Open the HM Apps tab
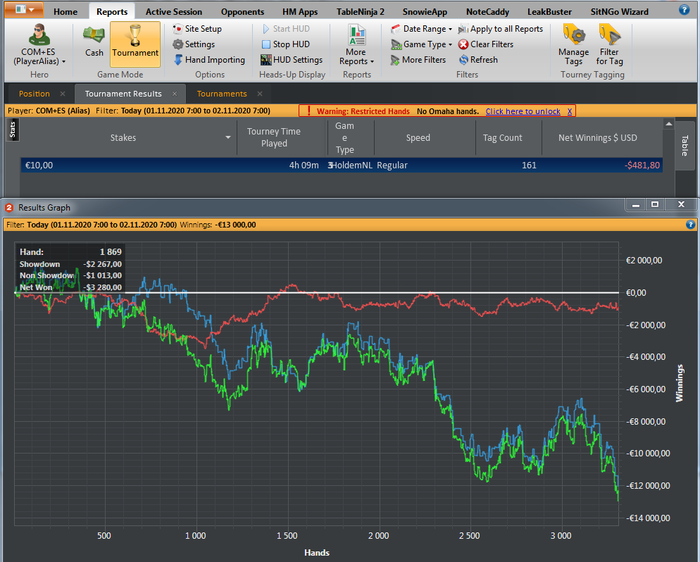Viewport: 700px width, 562px height. point(300,12)
